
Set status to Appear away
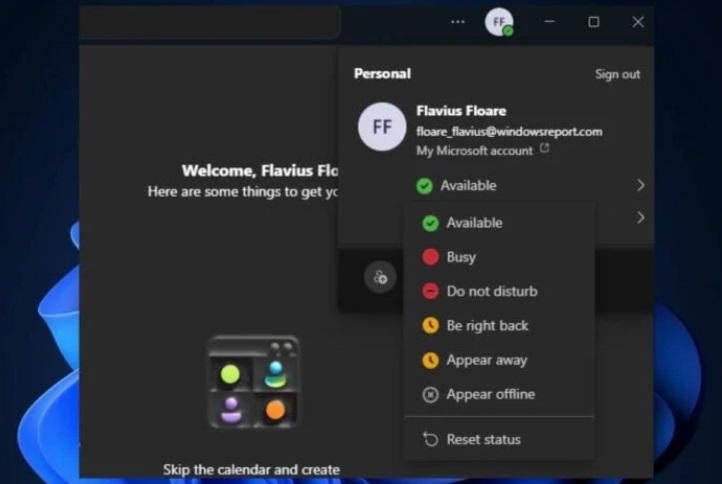coord(499,360)
